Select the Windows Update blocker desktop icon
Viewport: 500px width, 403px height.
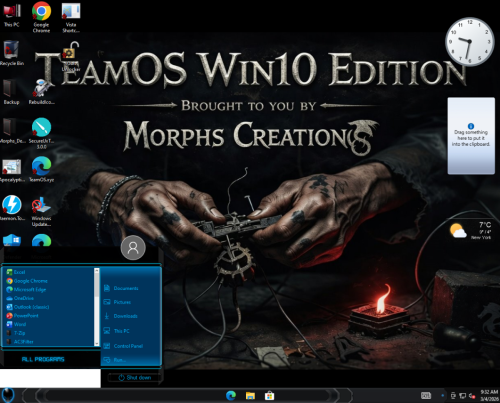coord(41,211)
